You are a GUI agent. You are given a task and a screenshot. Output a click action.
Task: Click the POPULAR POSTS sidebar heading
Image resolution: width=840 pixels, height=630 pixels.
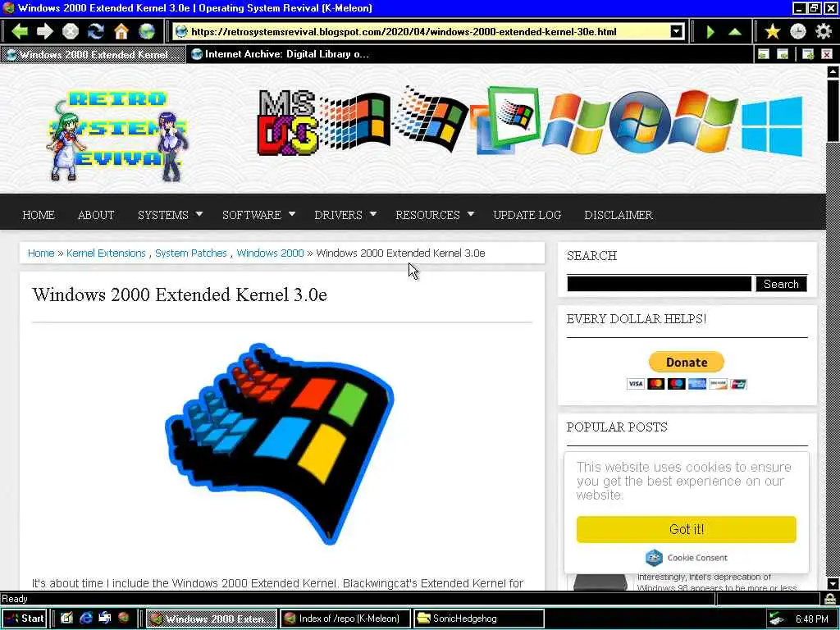[617, 427]
